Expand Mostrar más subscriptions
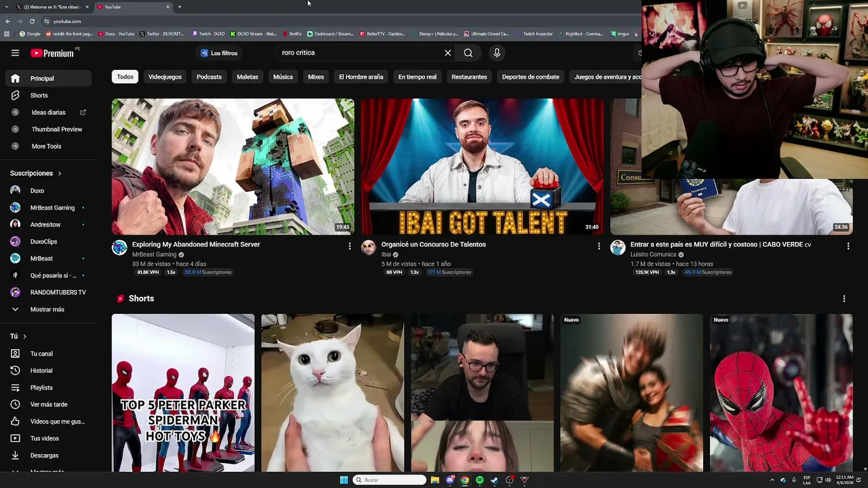This screenshot has height=488, width=868. (x=47, y=309)
